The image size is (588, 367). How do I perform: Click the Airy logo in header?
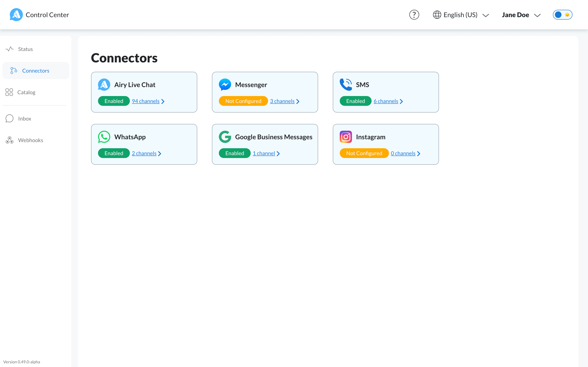16,15
